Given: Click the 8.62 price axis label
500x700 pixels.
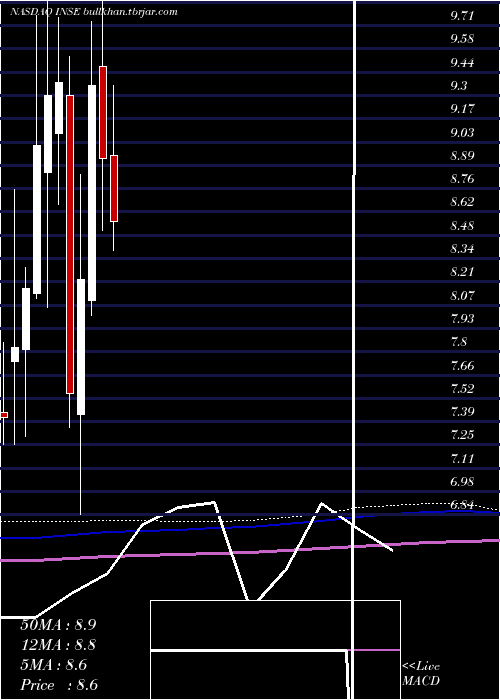Looking at the screenshot, I should [462, 202].
